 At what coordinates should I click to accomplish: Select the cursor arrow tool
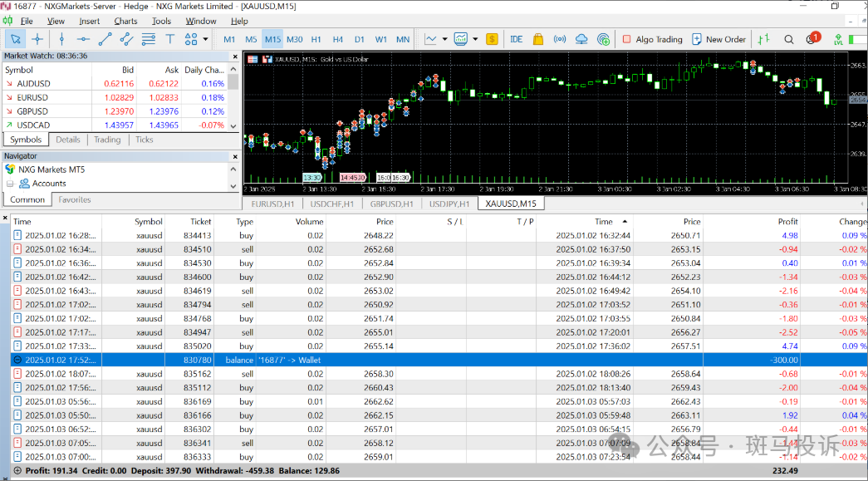pos(16,39)
